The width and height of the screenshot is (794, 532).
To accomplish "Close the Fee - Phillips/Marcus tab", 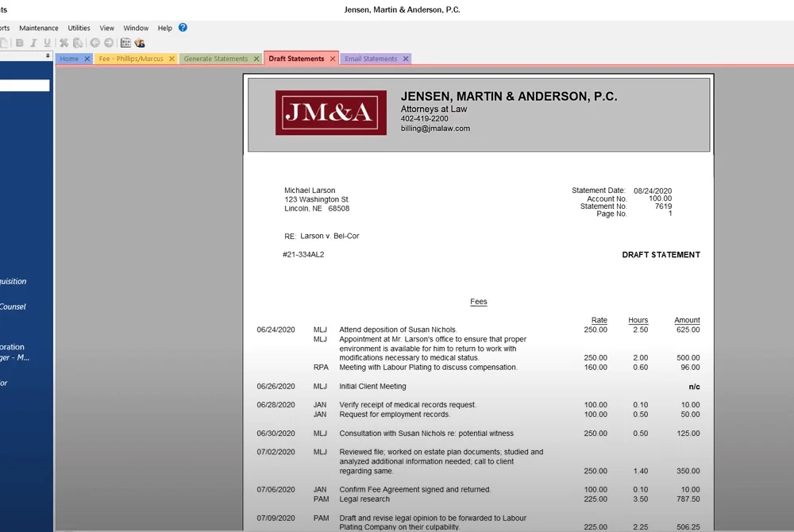I will point(172,59).
